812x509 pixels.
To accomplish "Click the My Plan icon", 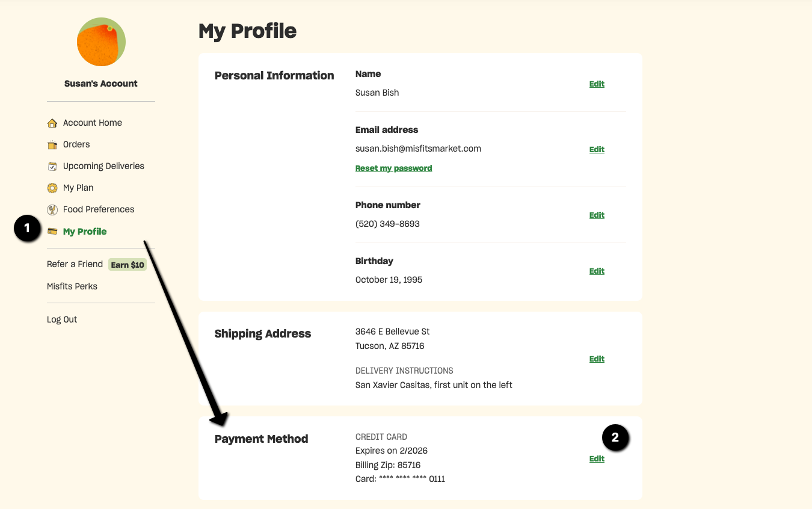I will pos(52,188).
